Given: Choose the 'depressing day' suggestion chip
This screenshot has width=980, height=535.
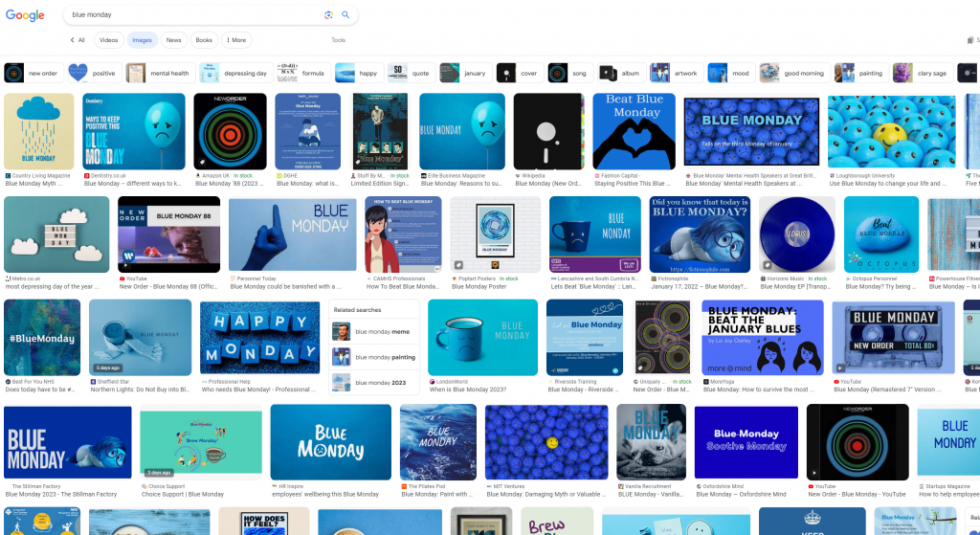Looking at the screenshot, I should click(x=234, y=73).
